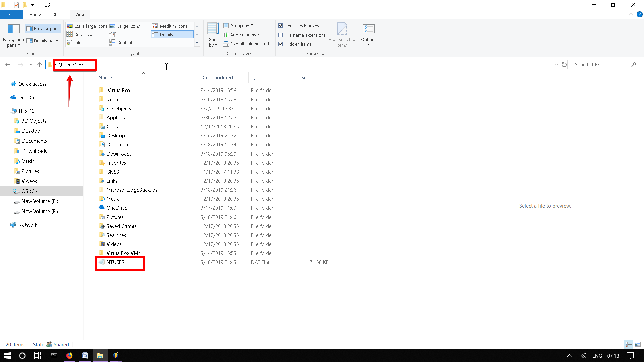The image size is (644, 362).
Task: Switch to the Share ribbon tab
Action: 58,14
